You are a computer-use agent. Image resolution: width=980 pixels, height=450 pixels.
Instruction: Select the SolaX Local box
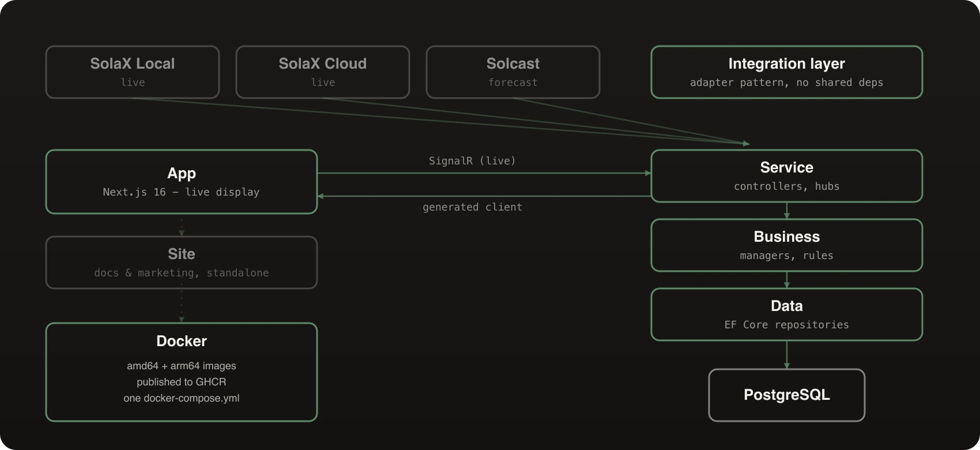click(133, 72)
